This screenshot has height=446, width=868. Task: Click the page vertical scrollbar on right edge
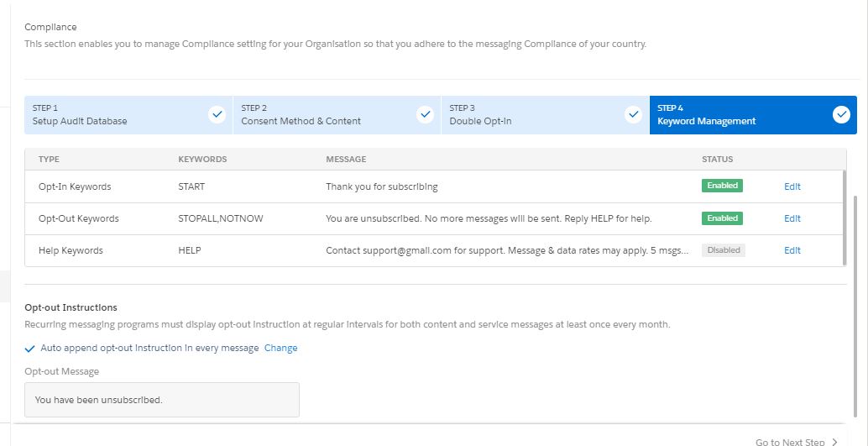point(857,306)
